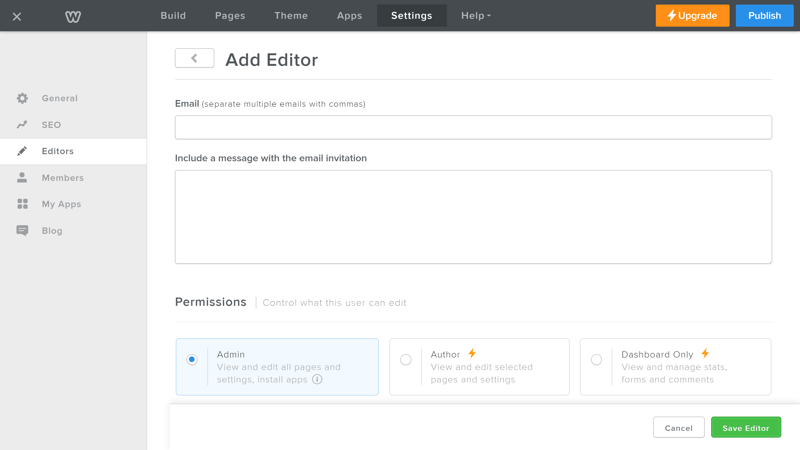800x450 pixels.
Task: Select the Blog speech bubble icon
Action: point(22,231)
